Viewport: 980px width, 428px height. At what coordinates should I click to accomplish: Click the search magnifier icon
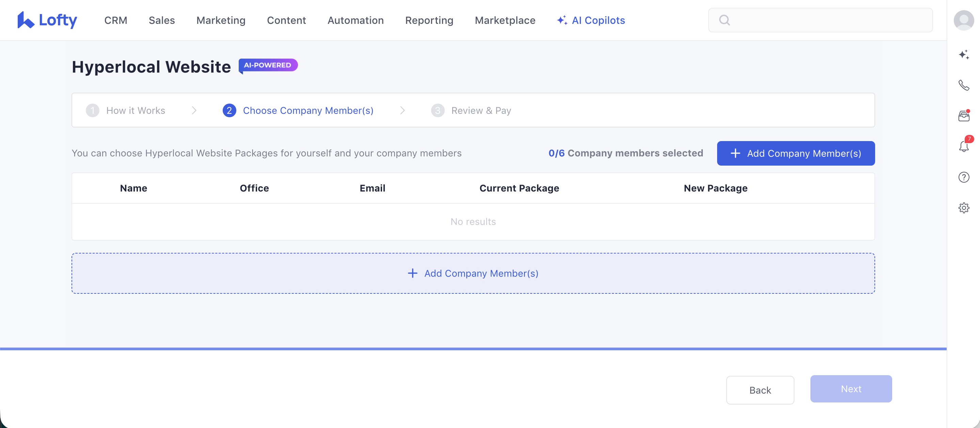click(724, 20)
